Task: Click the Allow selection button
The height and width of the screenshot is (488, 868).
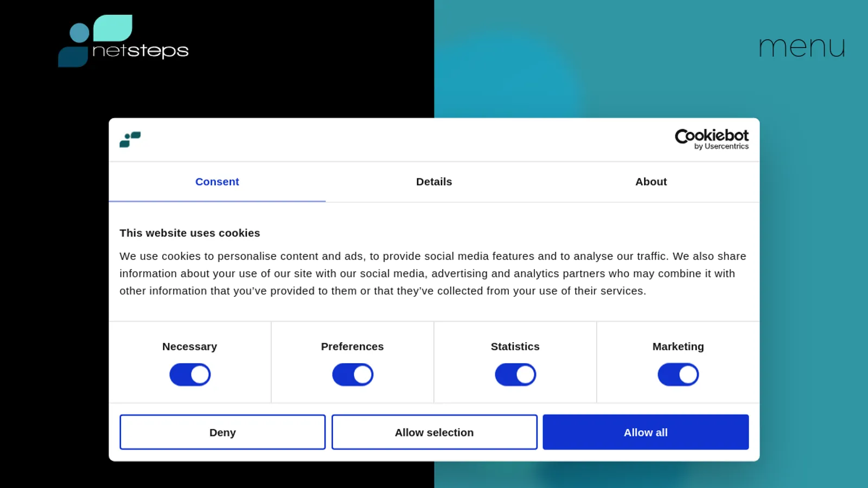Action: (434, 432)
